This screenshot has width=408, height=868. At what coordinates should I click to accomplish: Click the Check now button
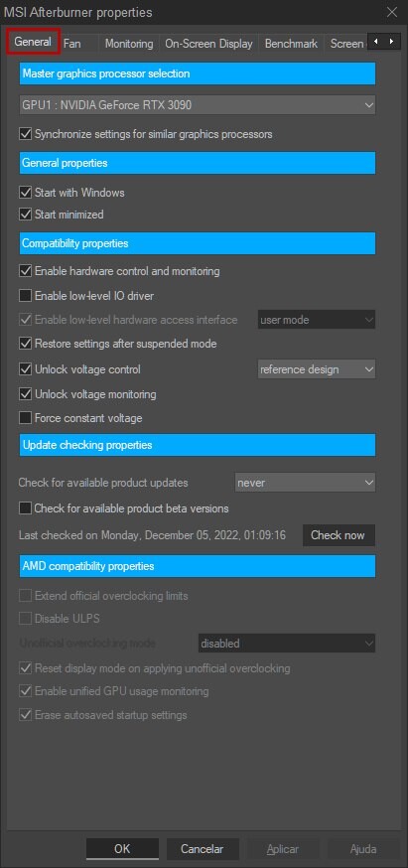tap(339, 535)
